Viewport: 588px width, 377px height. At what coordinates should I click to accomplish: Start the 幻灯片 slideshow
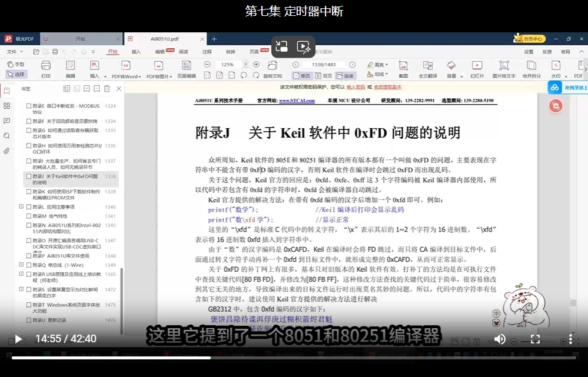(477, 69)
